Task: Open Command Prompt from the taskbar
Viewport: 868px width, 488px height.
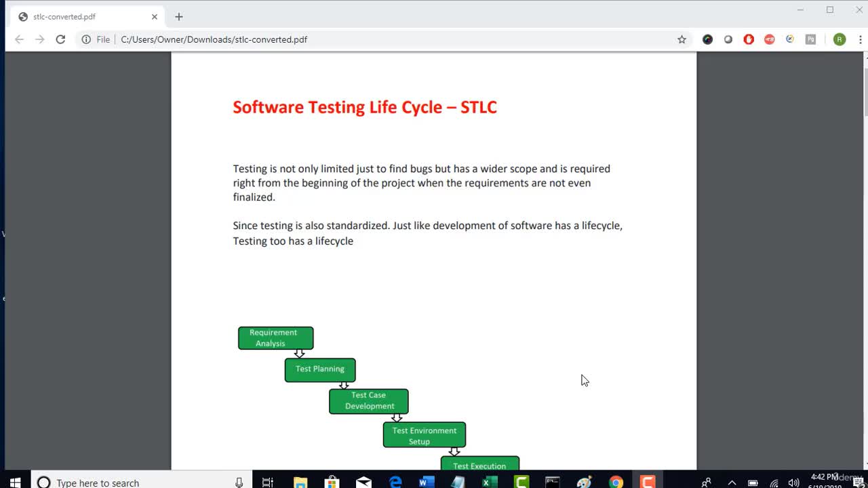Action: [x=553, y=483]
